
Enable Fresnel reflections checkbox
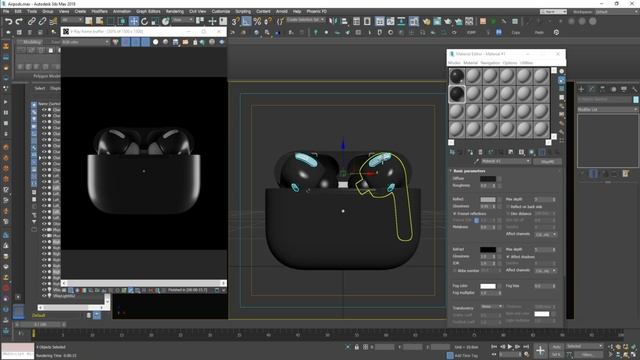454,213
